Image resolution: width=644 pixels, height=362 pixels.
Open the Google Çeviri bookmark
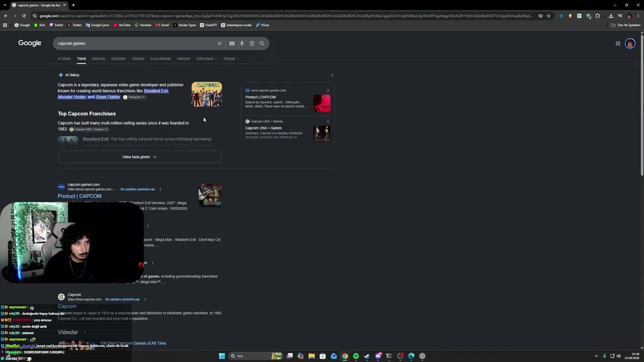click(98, 25)
